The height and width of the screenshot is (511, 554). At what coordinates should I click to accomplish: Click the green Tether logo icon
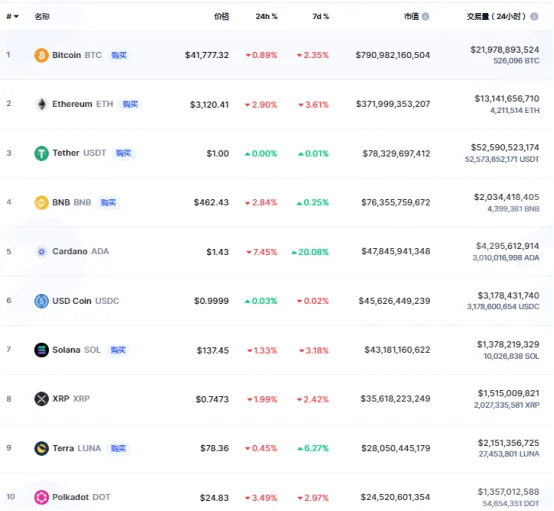[x=41, y=153]
